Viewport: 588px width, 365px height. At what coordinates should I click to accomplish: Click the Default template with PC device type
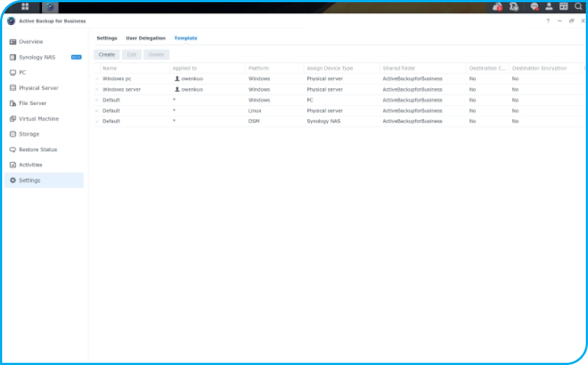coord(340,100)
